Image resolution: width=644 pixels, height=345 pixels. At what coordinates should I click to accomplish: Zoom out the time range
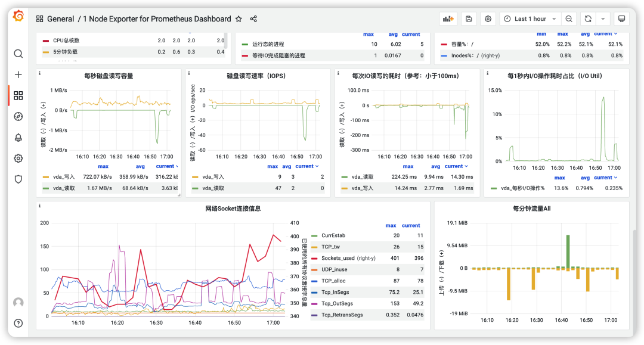click(x=569, y=19)
